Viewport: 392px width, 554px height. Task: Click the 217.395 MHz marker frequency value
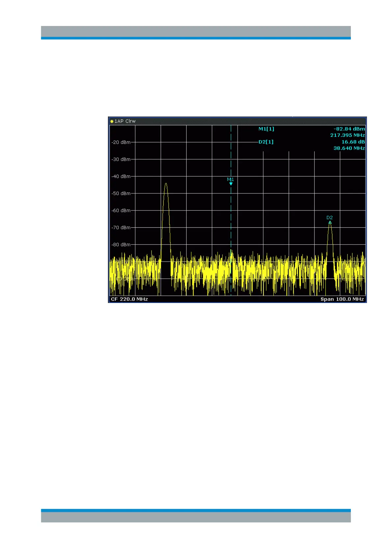click(348, 135)
